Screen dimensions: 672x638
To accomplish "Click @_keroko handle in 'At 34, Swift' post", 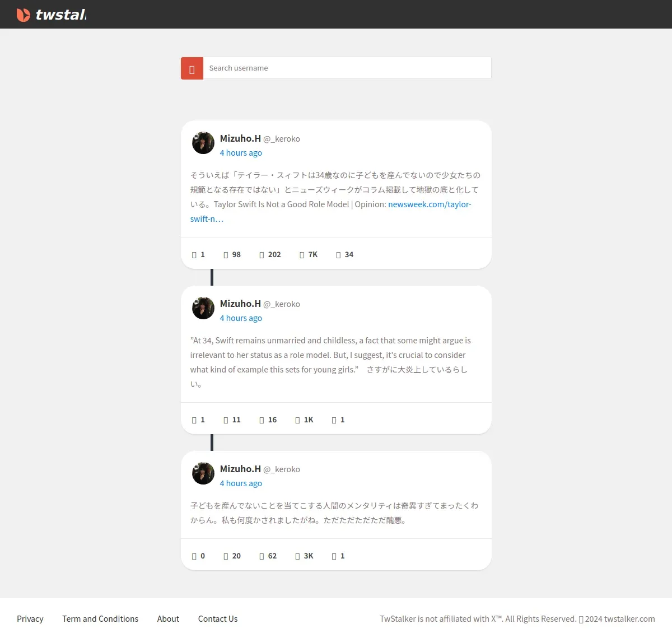I will click(x=282, y=304).
